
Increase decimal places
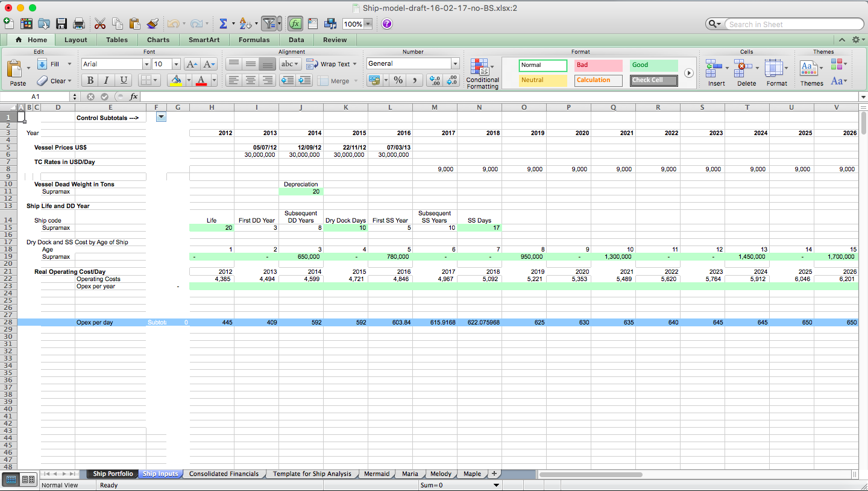[x=434, y=80]
